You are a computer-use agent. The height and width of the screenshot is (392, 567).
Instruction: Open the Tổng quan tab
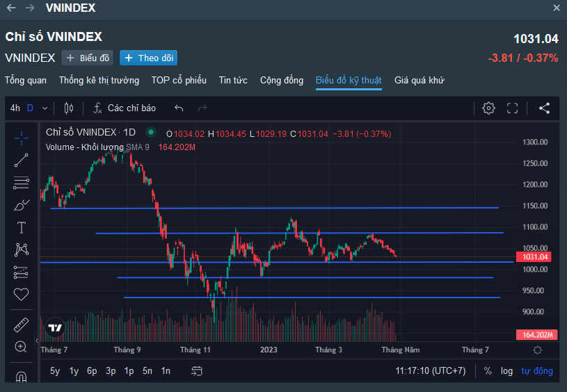click(x=26, y=80)
